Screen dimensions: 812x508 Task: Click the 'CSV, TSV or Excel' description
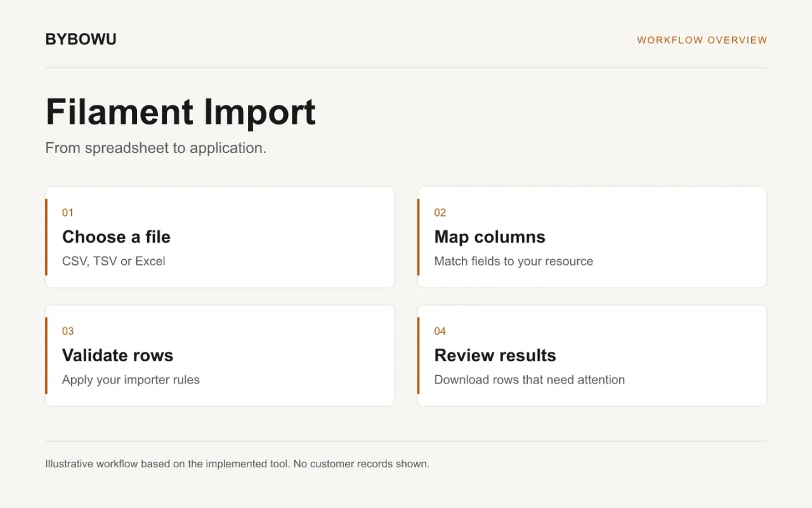pyautogui.click(x=114, y=261)
